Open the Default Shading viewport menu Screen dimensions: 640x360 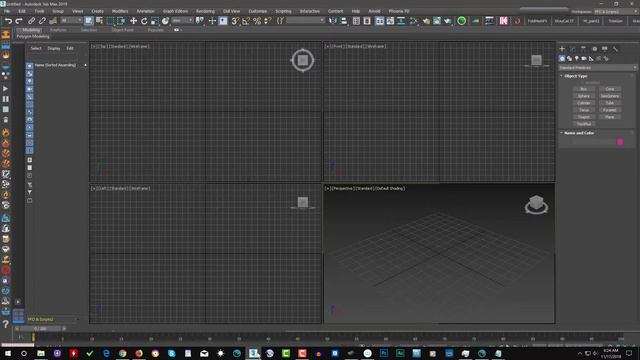[391, 189]
